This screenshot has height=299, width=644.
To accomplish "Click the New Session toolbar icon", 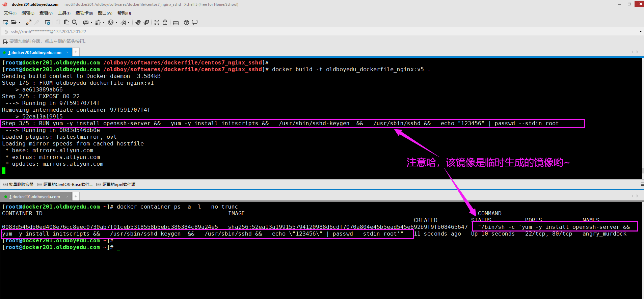I will click(x=5, y=22).
